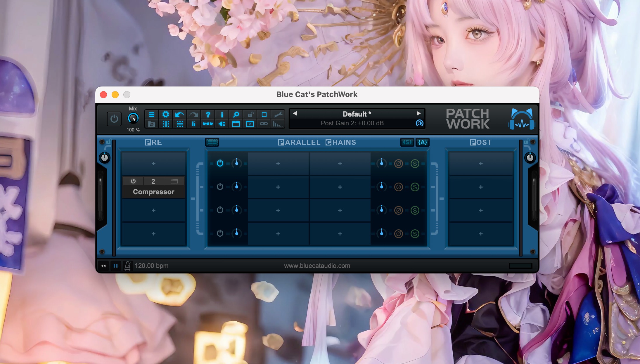Click the pause transport button
The image size is (640, 364).
point(115,266)
